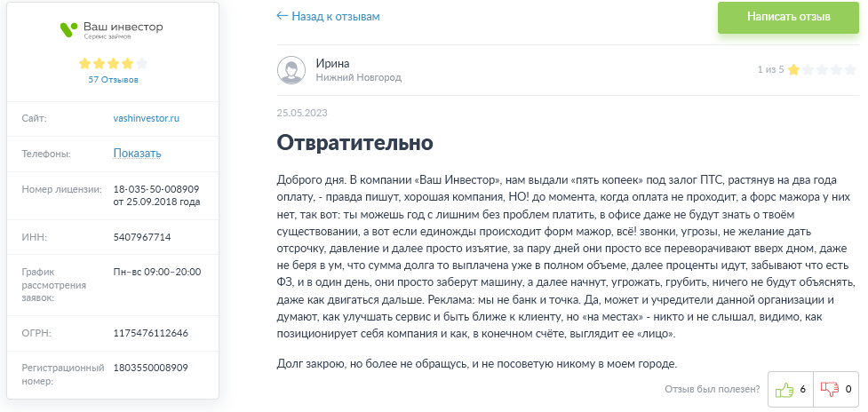The height and width of the screenshot is (412, 868).
Task: Click the Ваш инвестор logo
Action: coord(112,30)
